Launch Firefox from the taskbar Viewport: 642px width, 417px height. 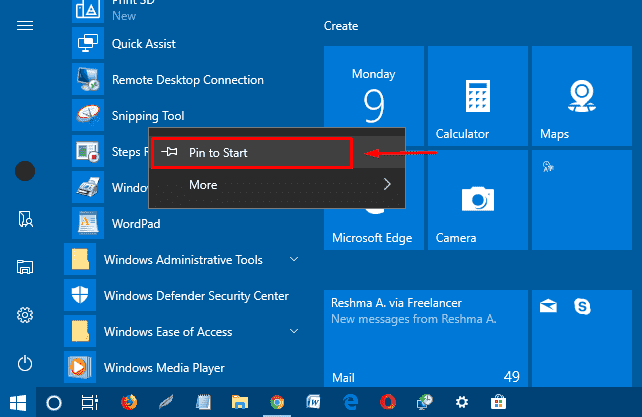coord(129,402)
